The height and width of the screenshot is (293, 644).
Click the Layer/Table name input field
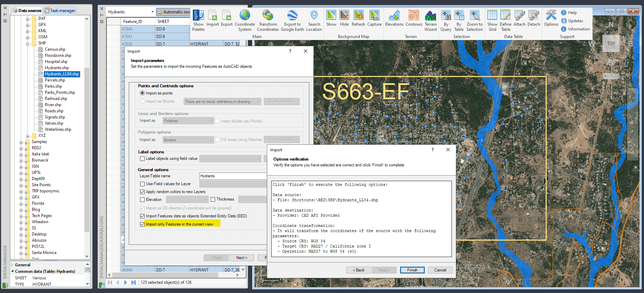(x=233, y=176)
